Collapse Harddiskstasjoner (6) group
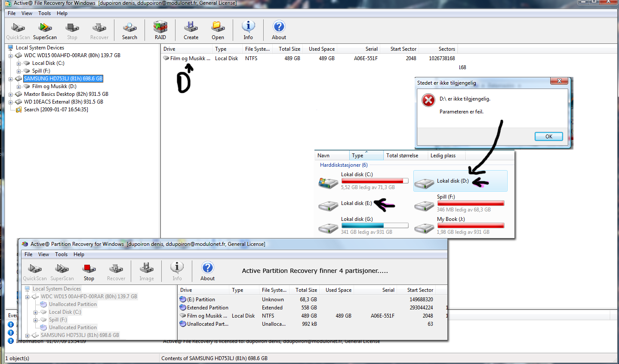 tap(344, 165)
